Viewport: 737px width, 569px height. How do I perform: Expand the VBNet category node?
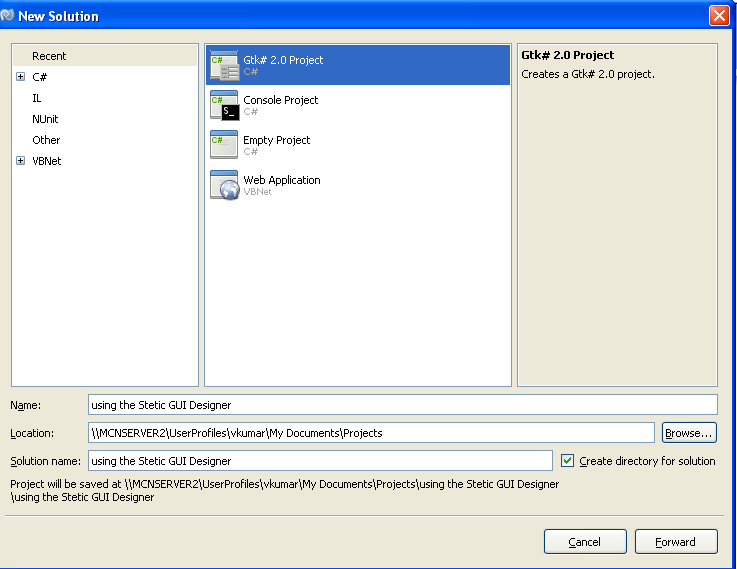(20, 161)
